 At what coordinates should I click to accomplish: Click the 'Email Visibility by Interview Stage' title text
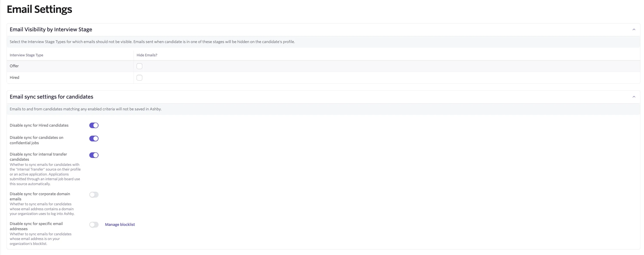pyautogui.click(x=51, y=29)
